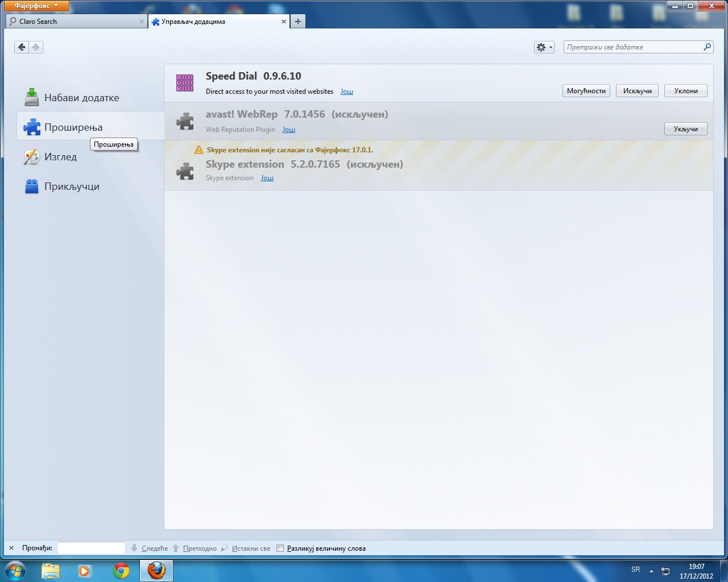
Task: Launch Windows Media Player from the taskbar
Action: point(85,571)
